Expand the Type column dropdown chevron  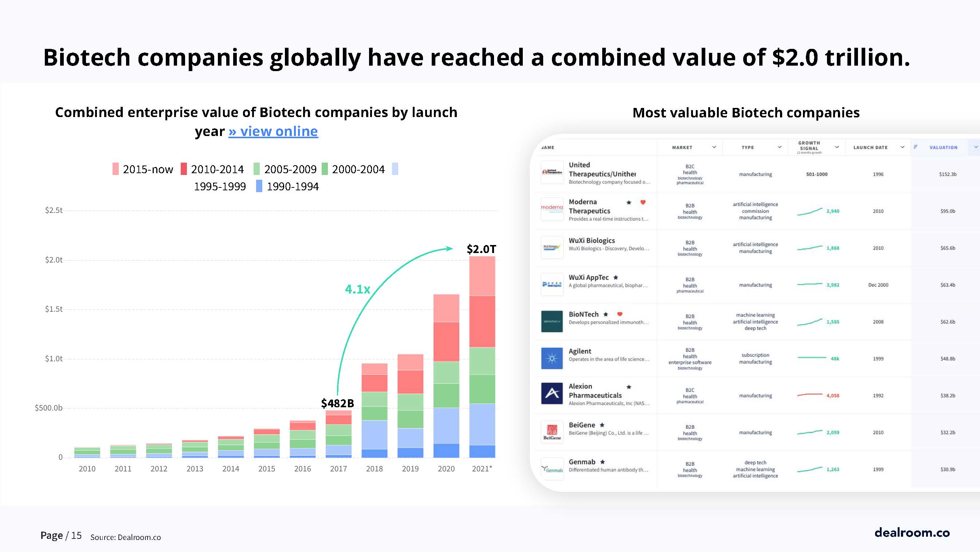pos(780,147)
